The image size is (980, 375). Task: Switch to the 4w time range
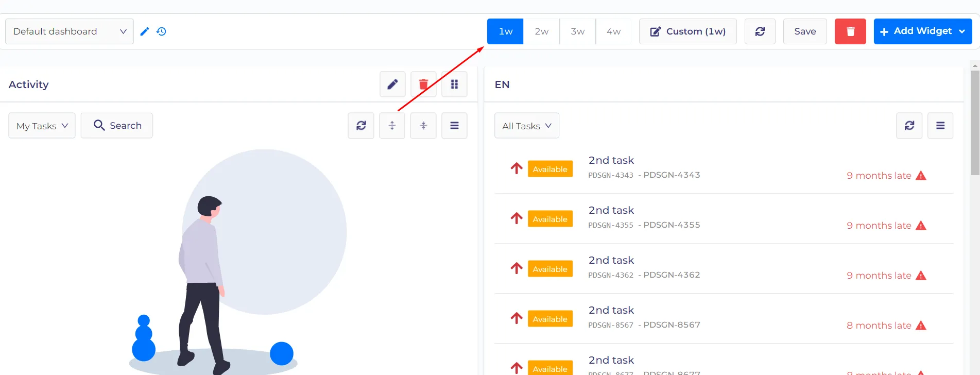pos(614,31)
